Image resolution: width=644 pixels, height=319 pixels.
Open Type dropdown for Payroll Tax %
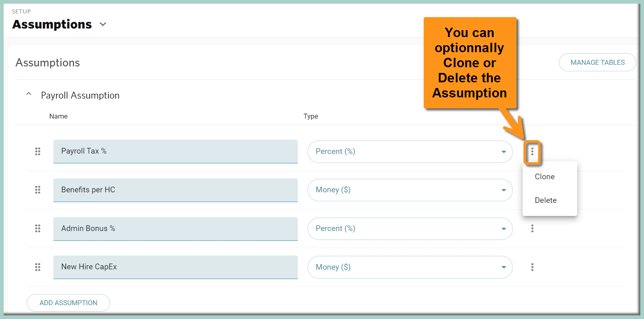(x=410, y=152)
